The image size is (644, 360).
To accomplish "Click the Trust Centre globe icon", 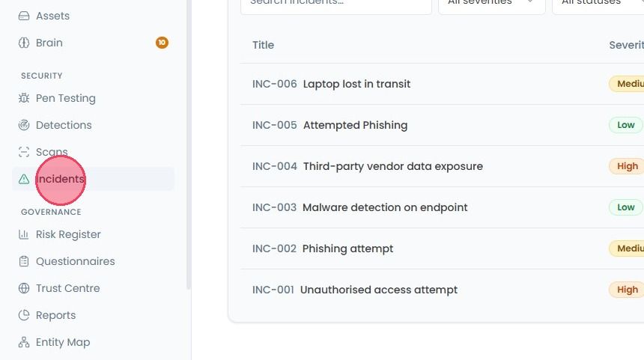I will 24,288.
